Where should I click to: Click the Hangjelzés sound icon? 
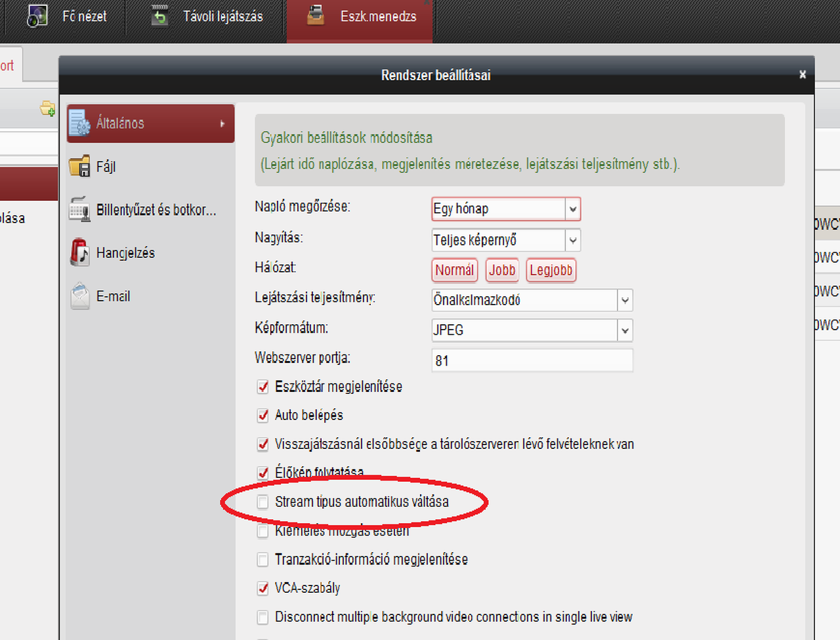tap(79, 253)
